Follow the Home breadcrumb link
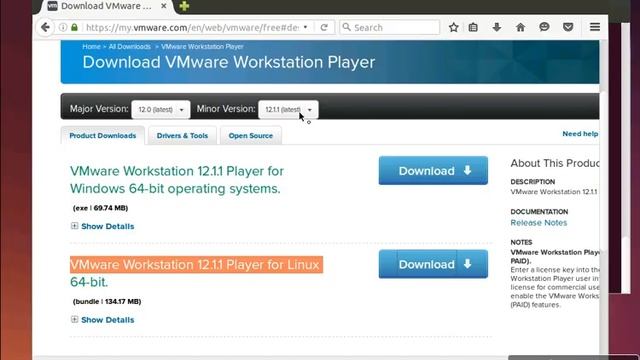Viewport: 640px width, 360px height. coord(91,47)
